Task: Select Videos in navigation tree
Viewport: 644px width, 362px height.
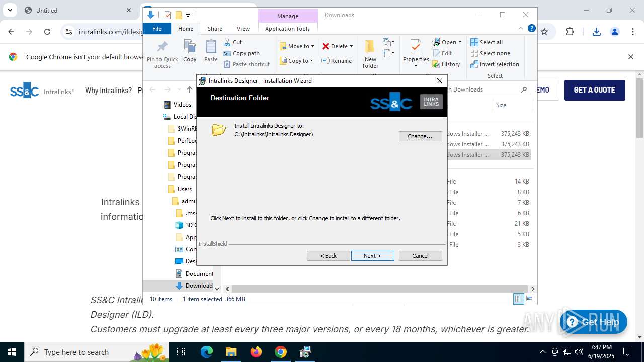Action: click(x=182, y=105)
